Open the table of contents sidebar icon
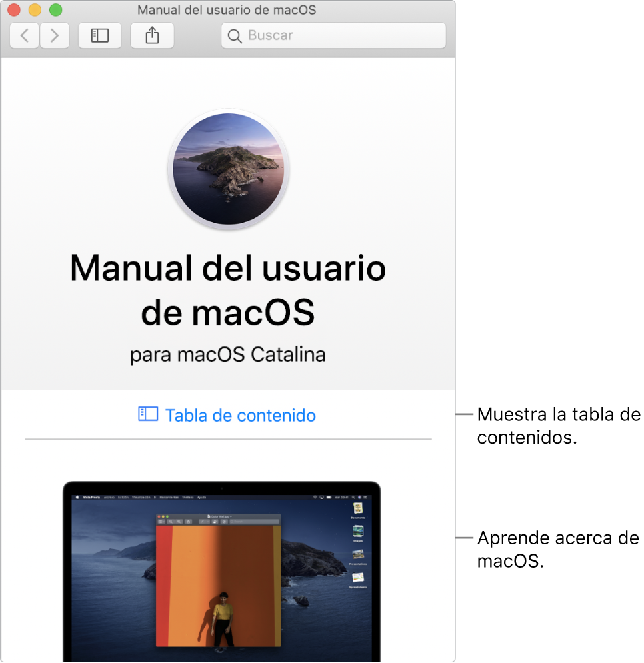Viewport: 644px width, 663px height. 99,35
